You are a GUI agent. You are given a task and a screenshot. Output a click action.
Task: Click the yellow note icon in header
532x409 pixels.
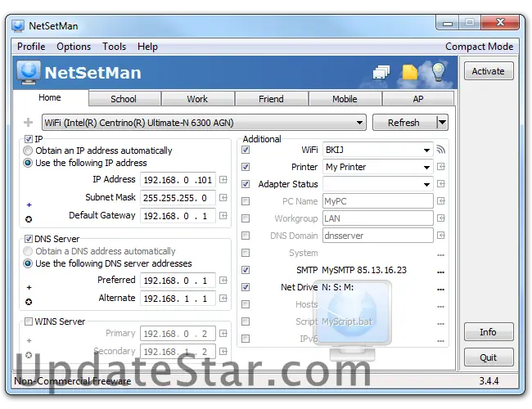[x=410, y=71]
